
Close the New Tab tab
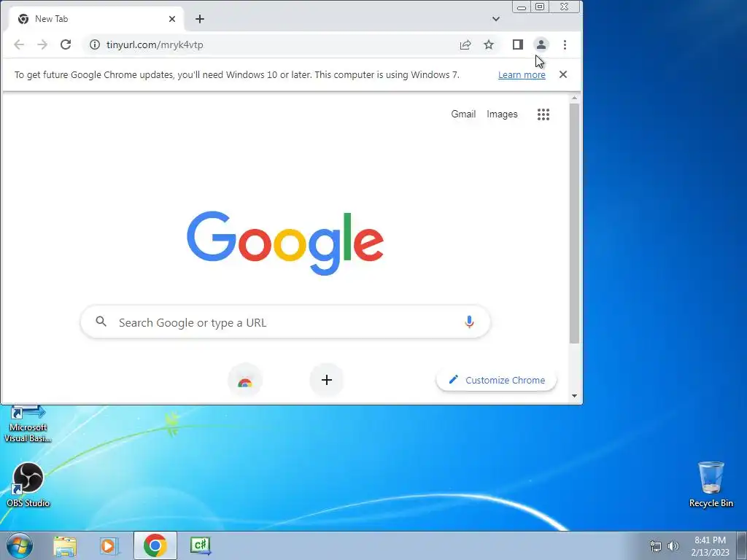point(172,18)
